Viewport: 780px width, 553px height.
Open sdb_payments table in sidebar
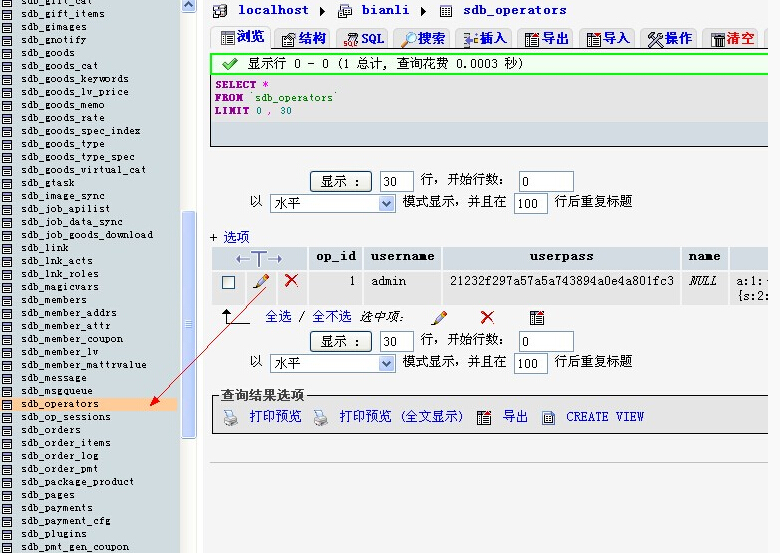point(56,508)
